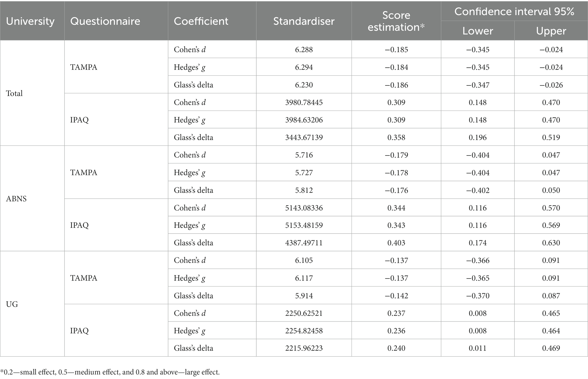Click the Total university row label
This screenshot has height=379, width=588.
(14, 93)
